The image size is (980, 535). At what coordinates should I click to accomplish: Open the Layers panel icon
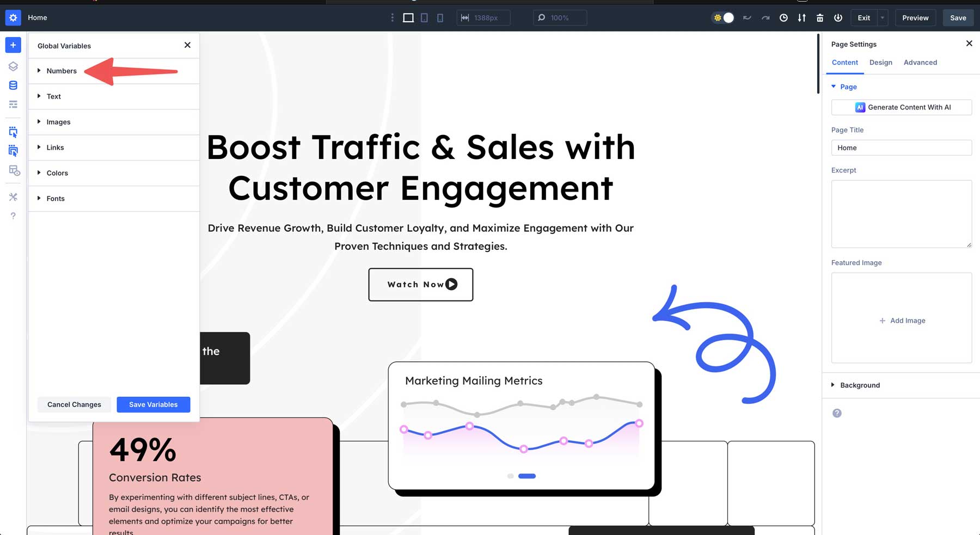13,66
